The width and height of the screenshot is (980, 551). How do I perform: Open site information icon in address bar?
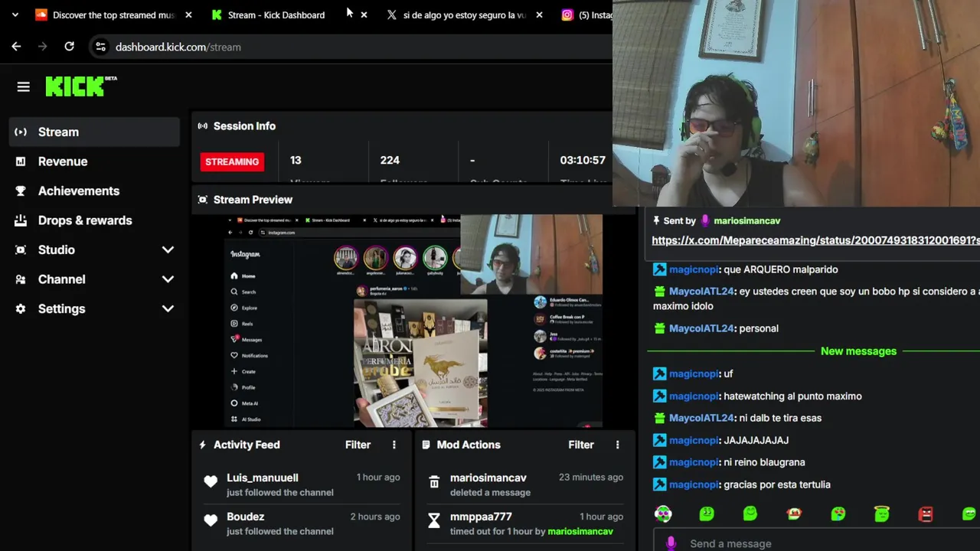click(x=100, y=47)
